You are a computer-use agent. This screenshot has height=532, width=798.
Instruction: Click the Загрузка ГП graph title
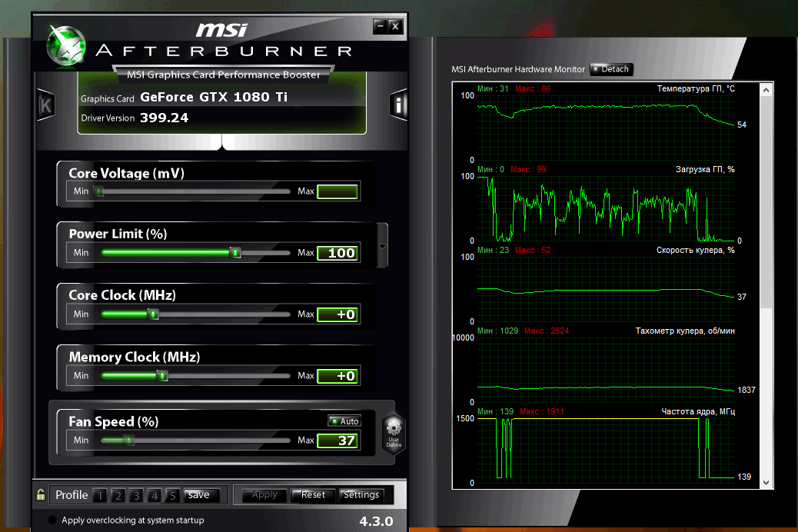pos(705,169)
